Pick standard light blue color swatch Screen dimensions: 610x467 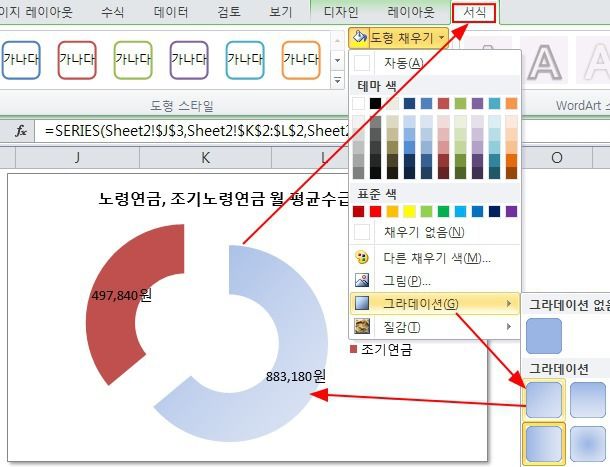460,211
